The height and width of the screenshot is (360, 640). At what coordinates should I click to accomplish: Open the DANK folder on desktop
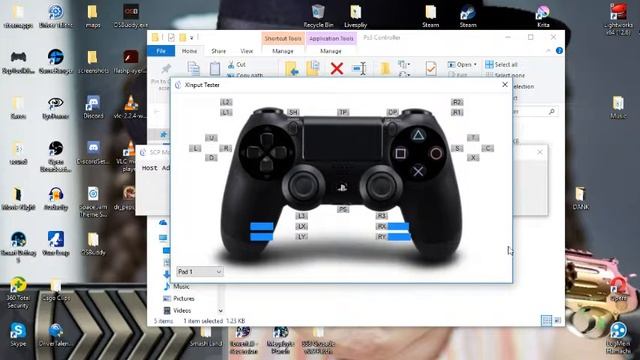point(580,198)
